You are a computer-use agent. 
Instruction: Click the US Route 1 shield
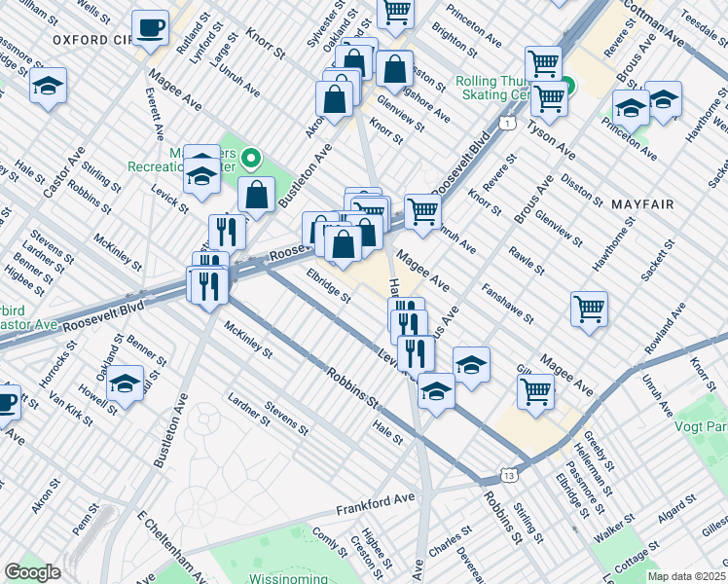pyautogui.click(x=508, y=123)
